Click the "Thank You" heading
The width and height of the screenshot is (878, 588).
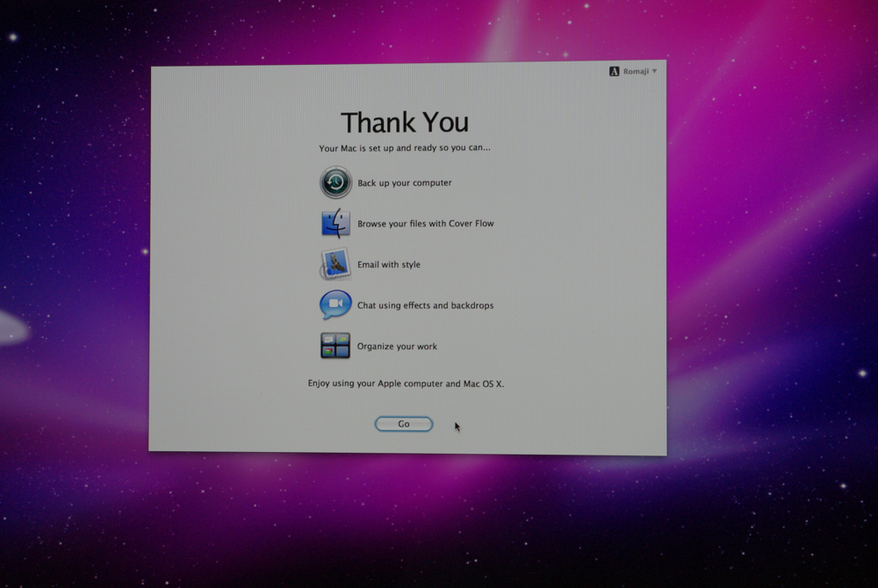[x=404, y=122]
